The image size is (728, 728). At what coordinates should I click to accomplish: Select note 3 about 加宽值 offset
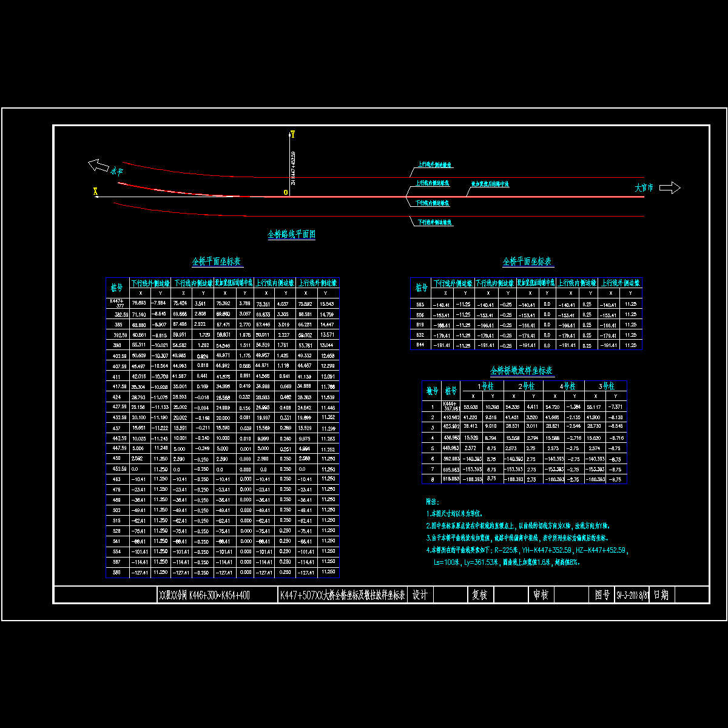click(x=517, y=538)
